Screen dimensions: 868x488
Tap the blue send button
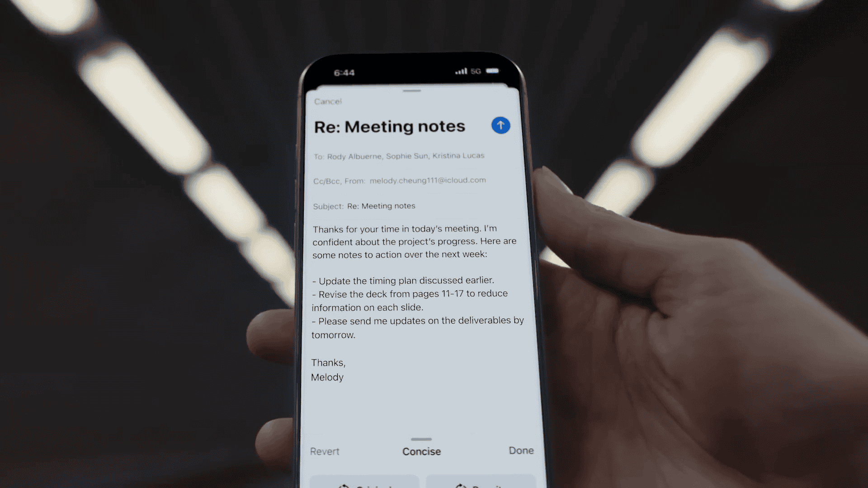tap(501, 125)
